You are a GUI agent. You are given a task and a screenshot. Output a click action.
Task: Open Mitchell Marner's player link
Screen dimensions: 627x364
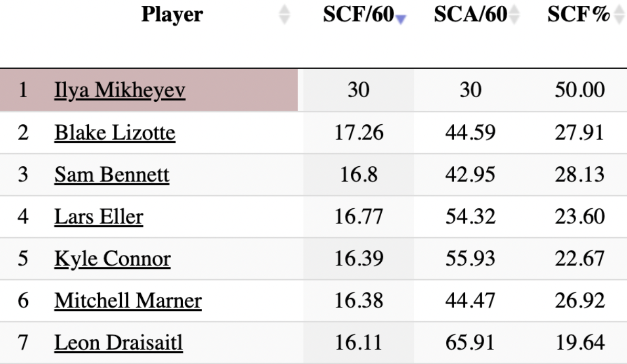(x=128, y=301)
